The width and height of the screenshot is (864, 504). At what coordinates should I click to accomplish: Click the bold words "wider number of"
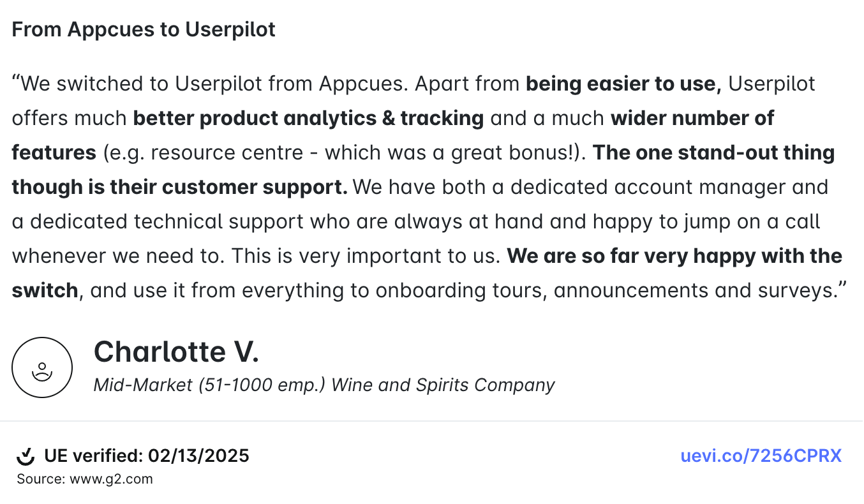(x=692, y=119)
